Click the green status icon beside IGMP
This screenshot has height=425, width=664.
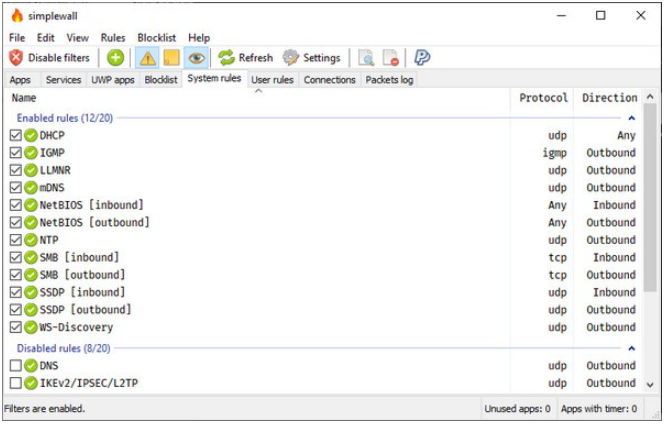tap(30, 153)
